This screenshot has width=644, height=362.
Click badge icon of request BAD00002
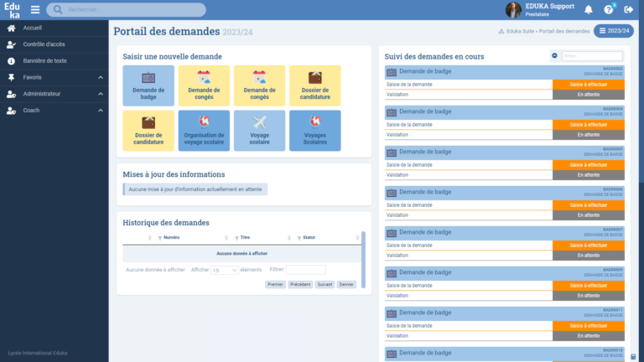[x=392, y=72]
